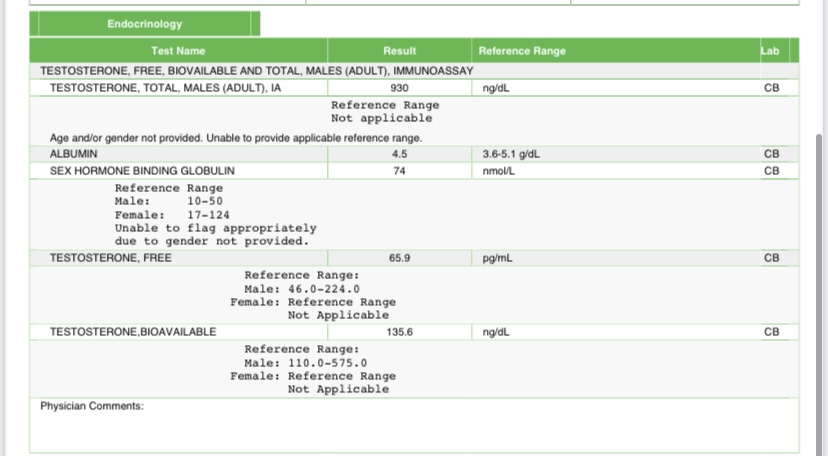
Task: Click the Testosterone, Free row label
Action: pos(110,258)
